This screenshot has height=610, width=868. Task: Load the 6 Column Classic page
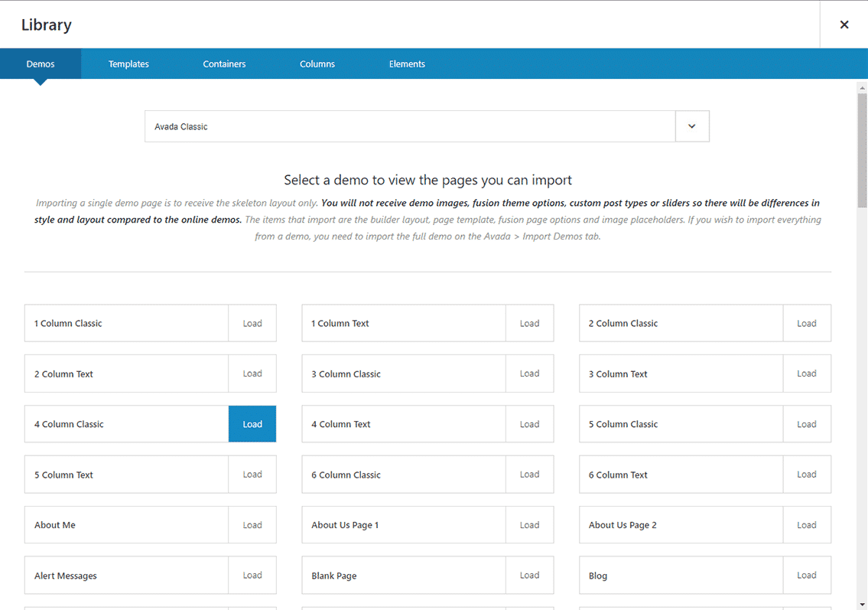[x=529, y=475]
